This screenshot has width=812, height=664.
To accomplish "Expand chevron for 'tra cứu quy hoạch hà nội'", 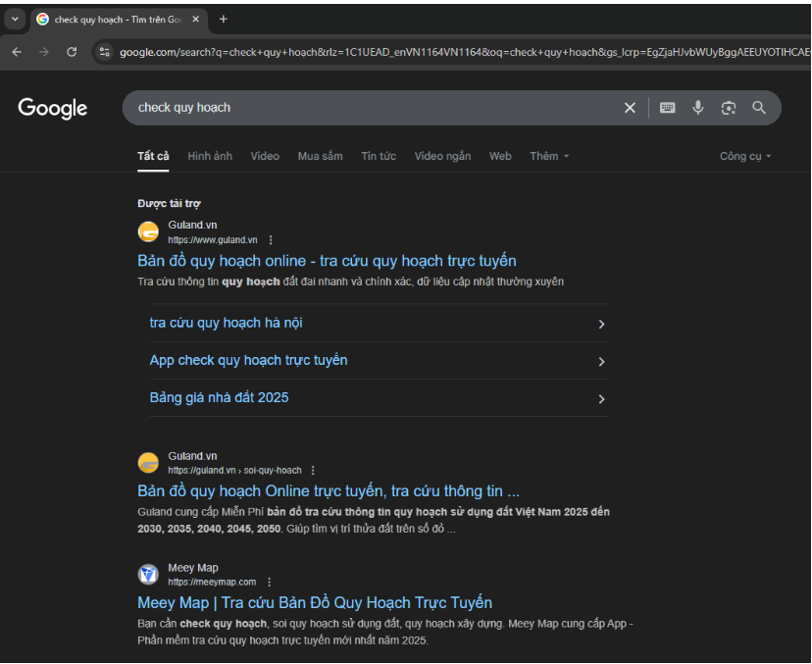I will [601, 324].
